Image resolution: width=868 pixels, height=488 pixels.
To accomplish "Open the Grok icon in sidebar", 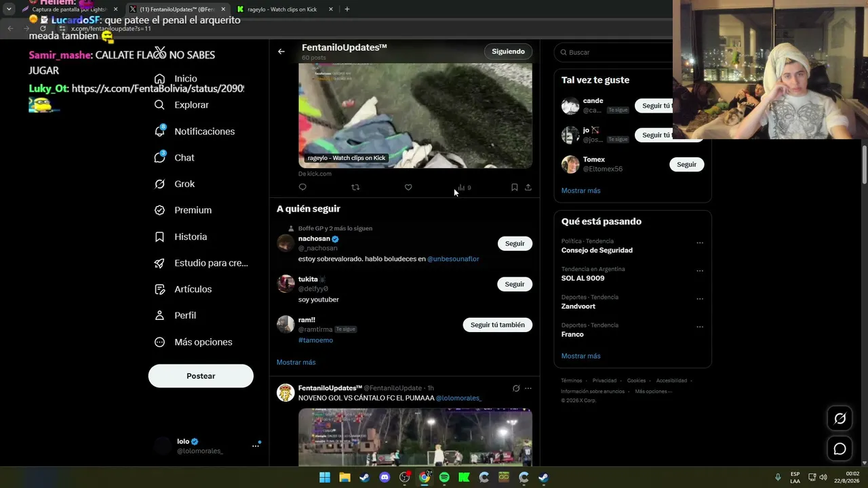I will (159, 184).
